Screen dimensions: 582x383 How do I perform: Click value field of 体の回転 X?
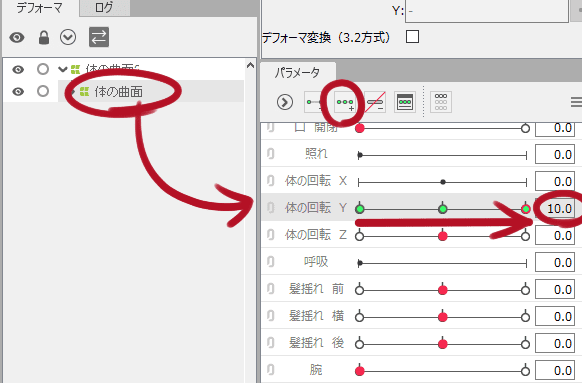coord(555,181)
